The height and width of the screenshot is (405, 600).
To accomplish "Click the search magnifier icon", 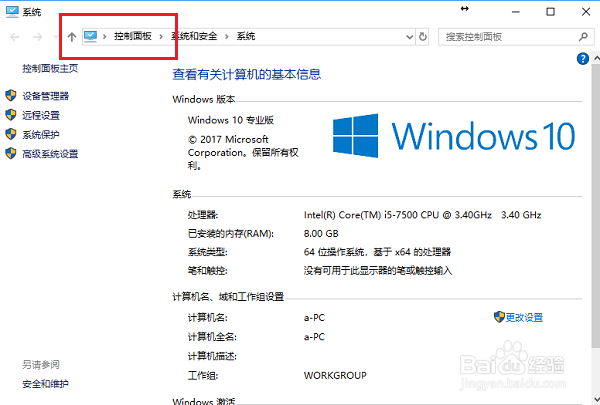I will coord(583,37).
